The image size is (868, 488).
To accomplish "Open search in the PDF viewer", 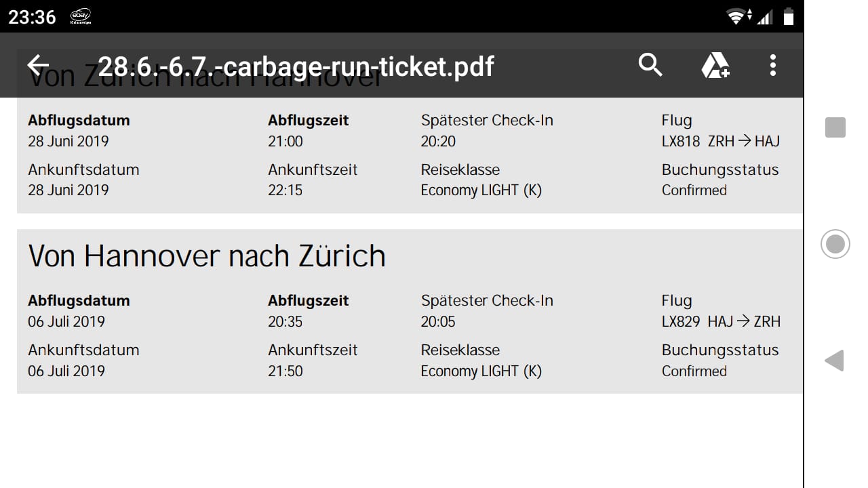I will (x=650, y=65).
